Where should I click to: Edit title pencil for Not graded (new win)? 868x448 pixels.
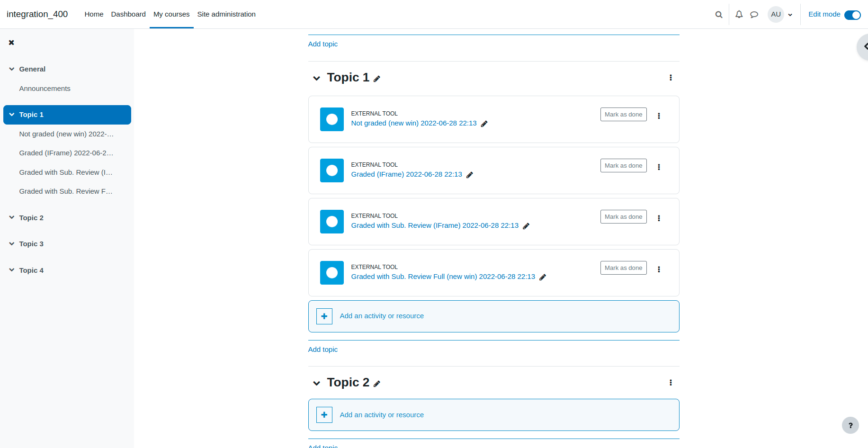click(484, 124)
